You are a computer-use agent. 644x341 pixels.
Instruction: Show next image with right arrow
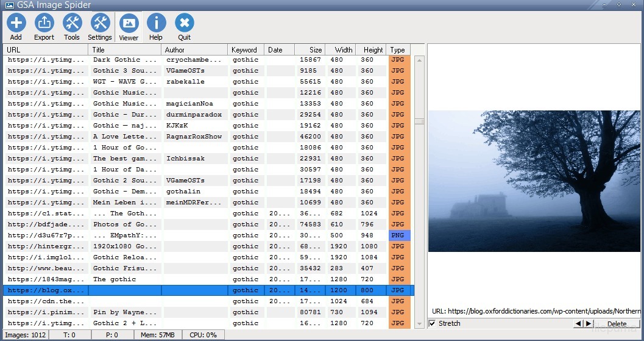pos(588,323)
